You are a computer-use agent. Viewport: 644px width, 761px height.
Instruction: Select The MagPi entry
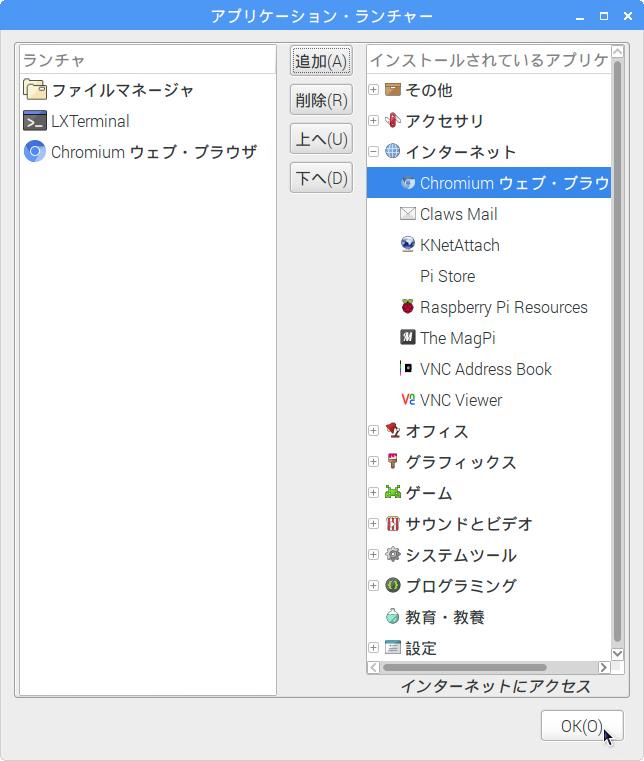(x=489, y=337)
